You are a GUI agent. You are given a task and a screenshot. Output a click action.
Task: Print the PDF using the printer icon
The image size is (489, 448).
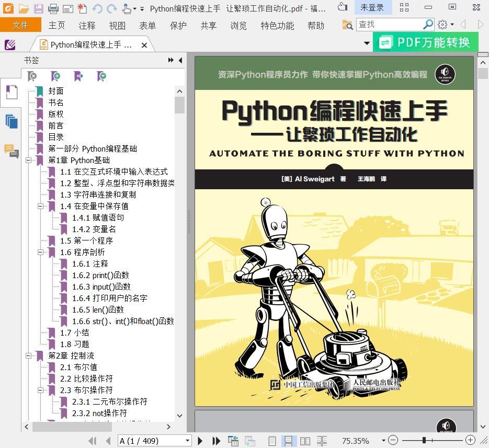pos(53,8)
